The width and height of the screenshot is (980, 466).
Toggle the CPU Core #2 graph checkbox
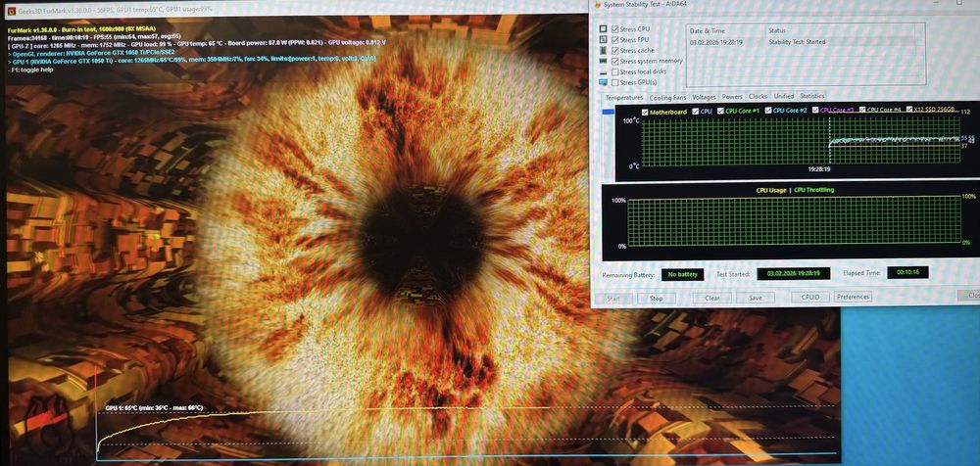pos(768,110)
